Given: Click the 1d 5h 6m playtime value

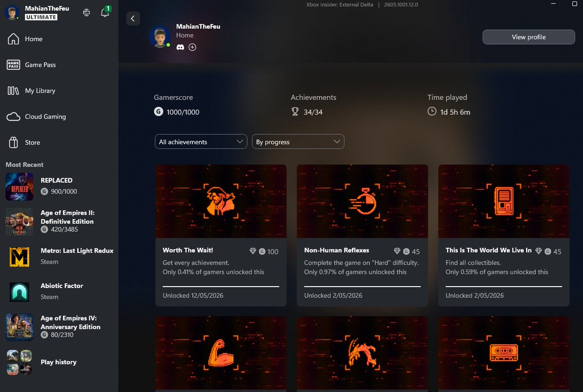Looking at the screenshot, I should point(455,112).
